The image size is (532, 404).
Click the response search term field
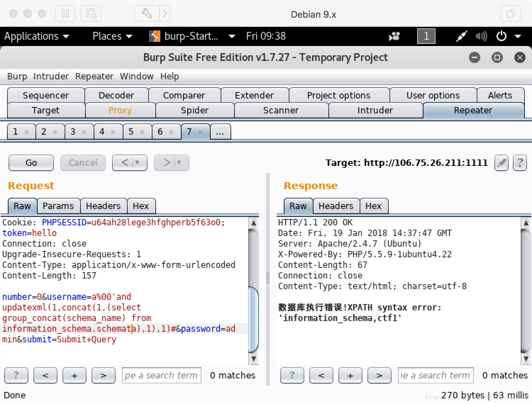(x=436, y=375)
